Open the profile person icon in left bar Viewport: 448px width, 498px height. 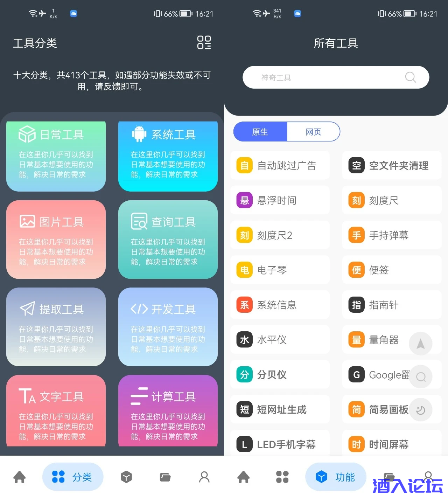pyautogui.click(x=204, y=477)
